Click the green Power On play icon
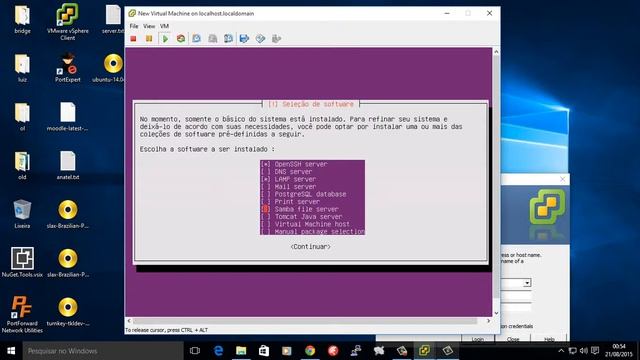This screenshot has height=360, width=640. [165, 39]
